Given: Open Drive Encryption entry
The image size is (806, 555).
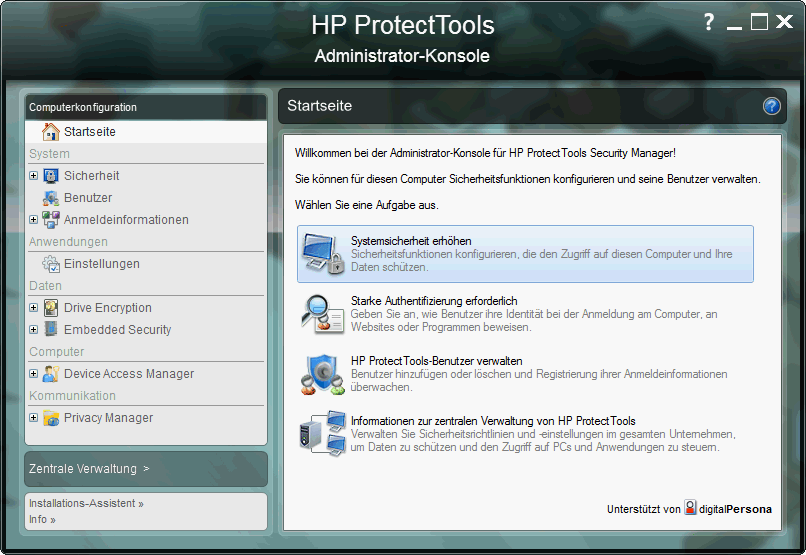Looking at the screenshot, I should click(x=107, y=308).
